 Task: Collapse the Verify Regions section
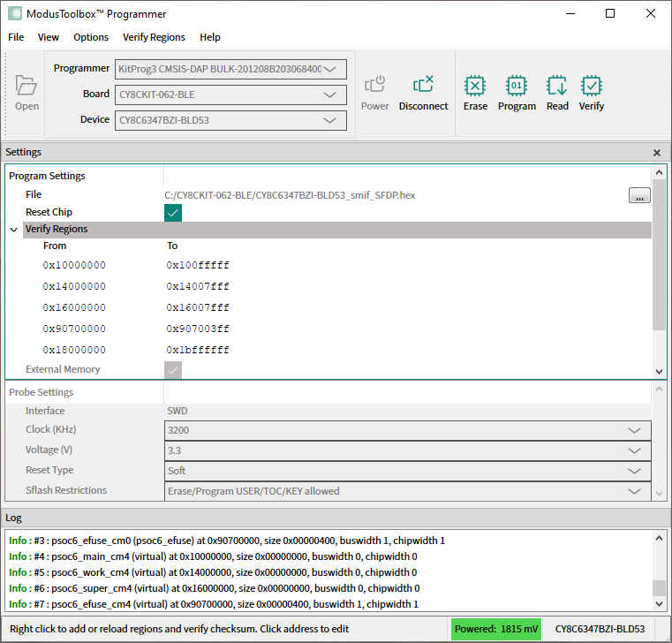click(x=14, y=230)
